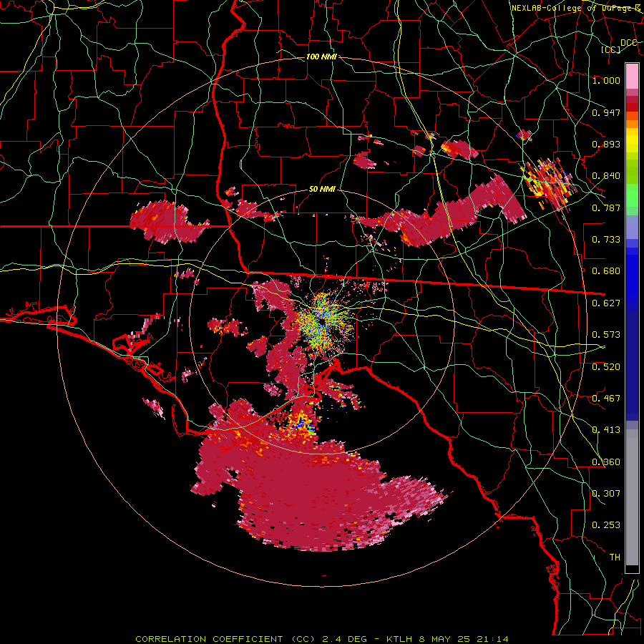644x644 pixels.
Task: Click the [CC] label above the color scale
Action: (x=611, y=49)
